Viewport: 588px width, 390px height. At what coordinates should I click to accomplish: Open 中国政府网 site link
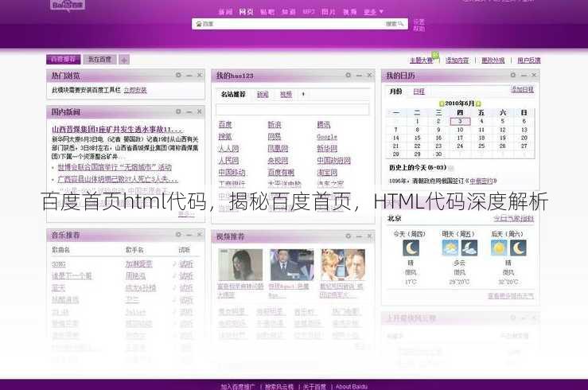(x=333, y=161)
